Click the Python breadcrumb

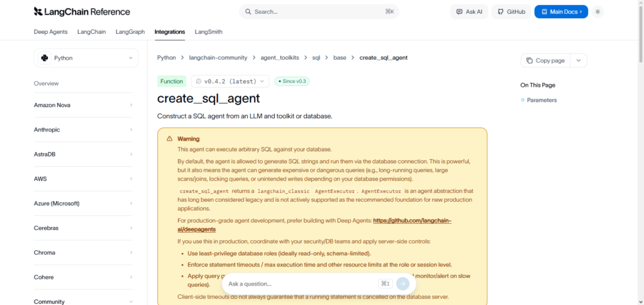pos(166,58)
